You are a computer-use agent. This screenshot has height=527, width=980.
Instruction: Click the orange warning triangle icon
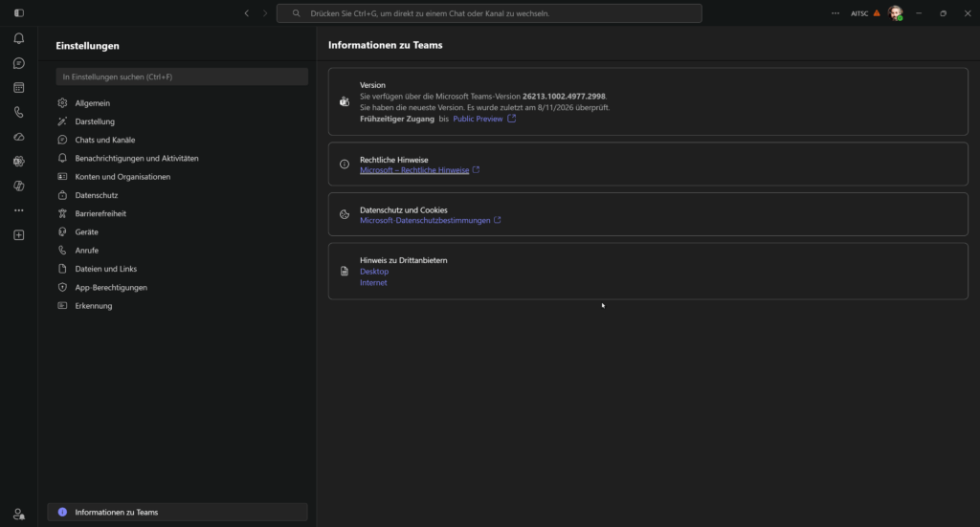tap(877, 13)
